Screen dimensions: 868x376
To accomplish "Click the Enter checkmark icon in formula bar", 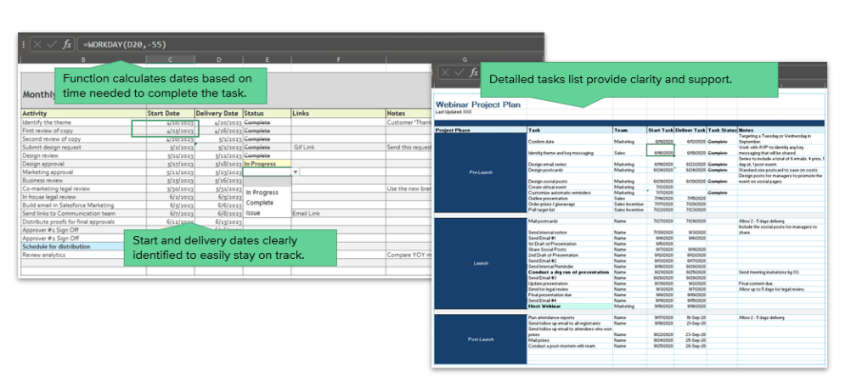I will [52, 44].
